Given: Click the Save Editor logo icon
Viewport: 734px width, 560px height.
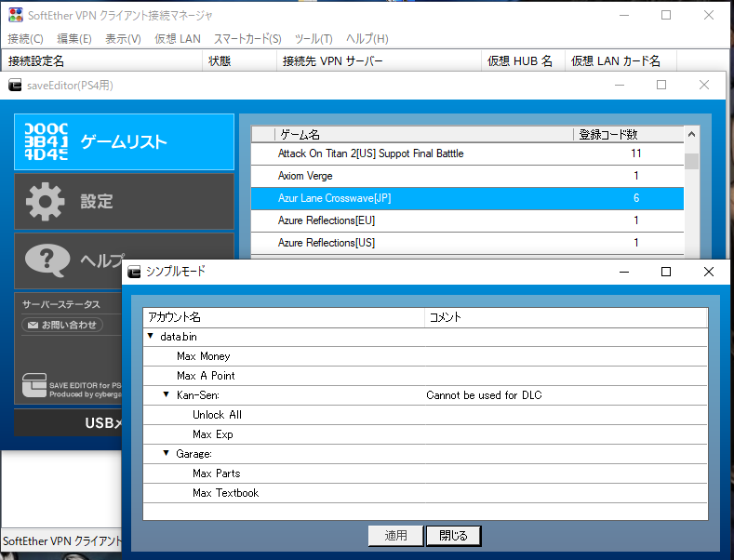Looking at the screenshot, I should [34, 386].
